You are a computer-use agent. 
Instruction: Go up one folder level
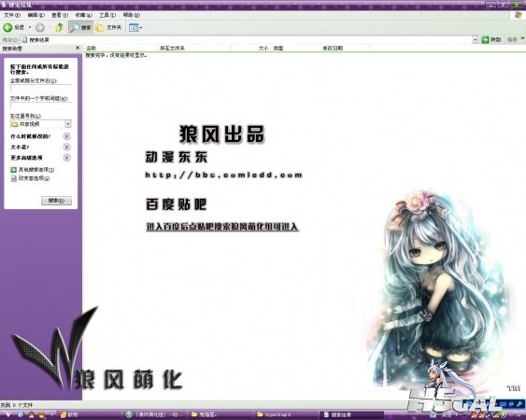[60, 27]
